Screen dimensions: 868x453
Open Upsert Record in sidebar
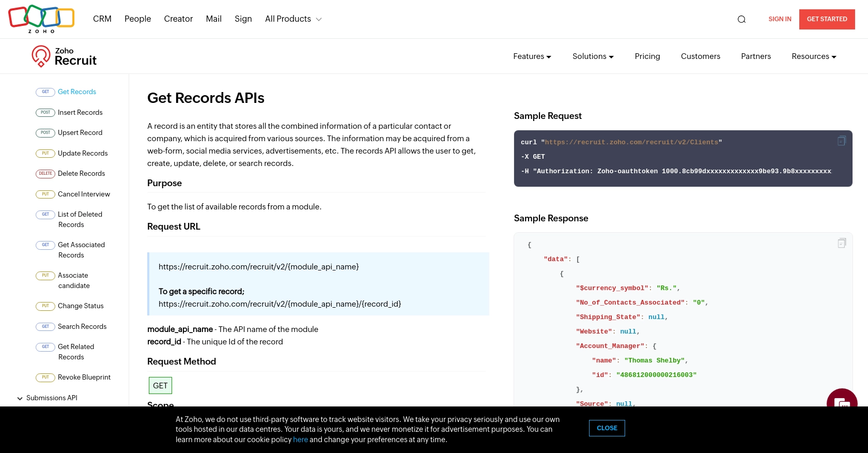point(80,133)
